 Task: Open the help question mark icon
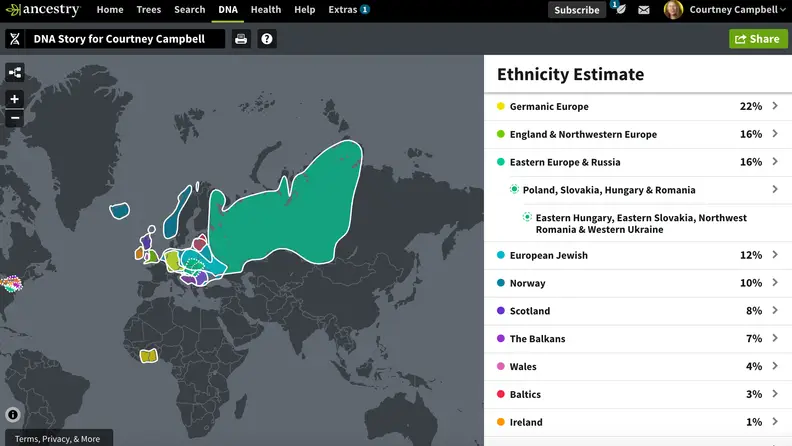267,39
